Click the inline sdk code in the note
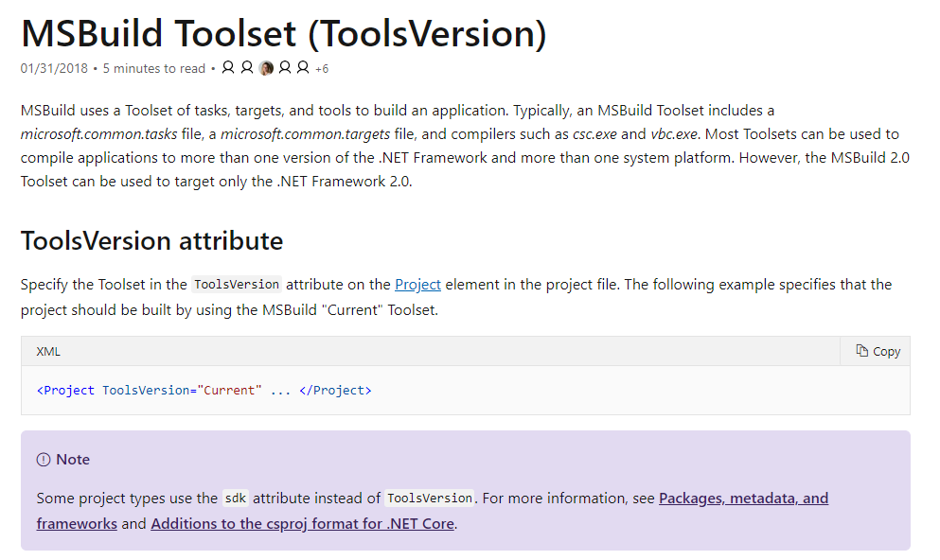The image size is (940, 560). tap(235, 499)
